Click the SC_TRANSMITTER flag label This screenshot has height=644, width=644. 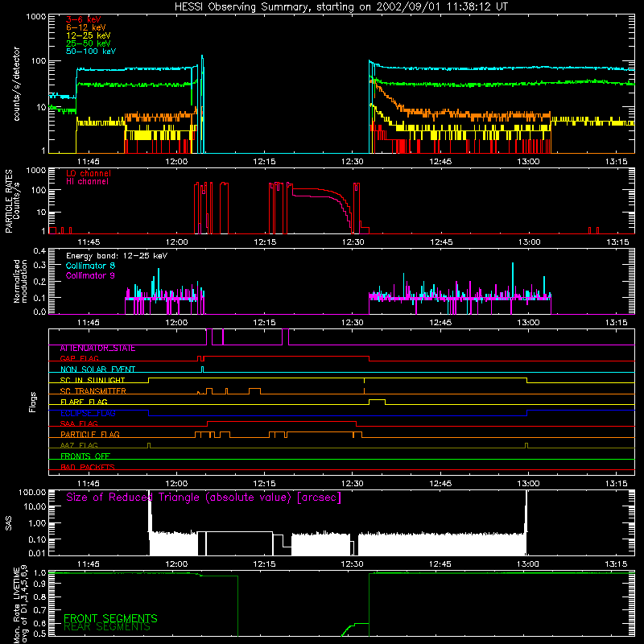[x=93, y=391]
